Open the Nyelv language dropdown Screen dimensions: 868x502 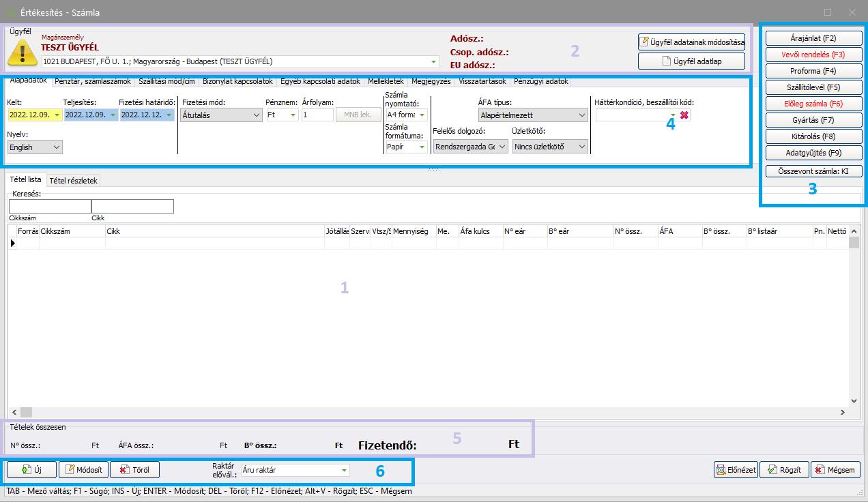coord(35,147)
